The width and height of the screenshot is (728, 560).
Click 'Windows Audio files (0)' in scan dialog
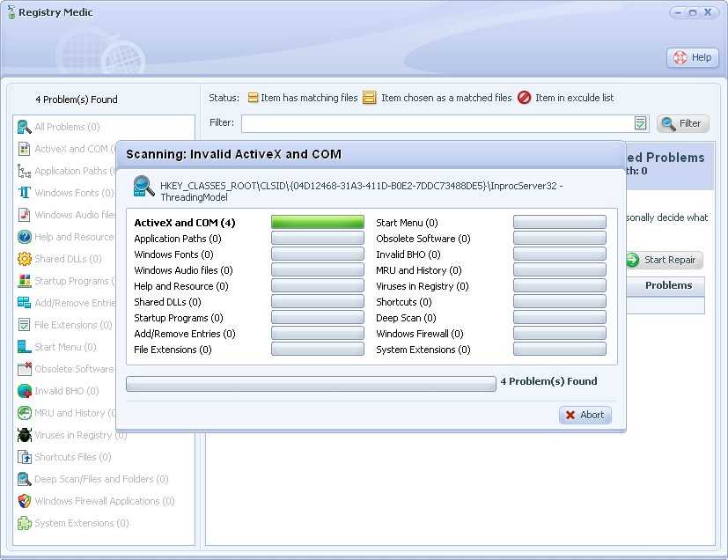(x=183, y=270)
